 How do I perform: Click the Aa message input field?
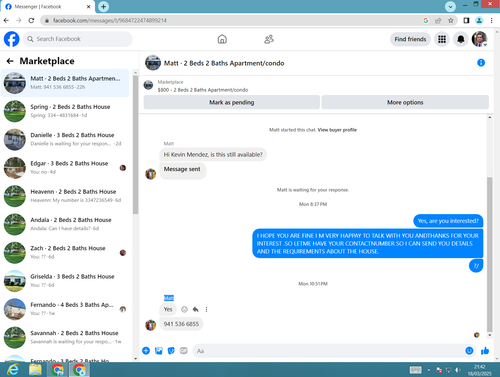[328, 351]
